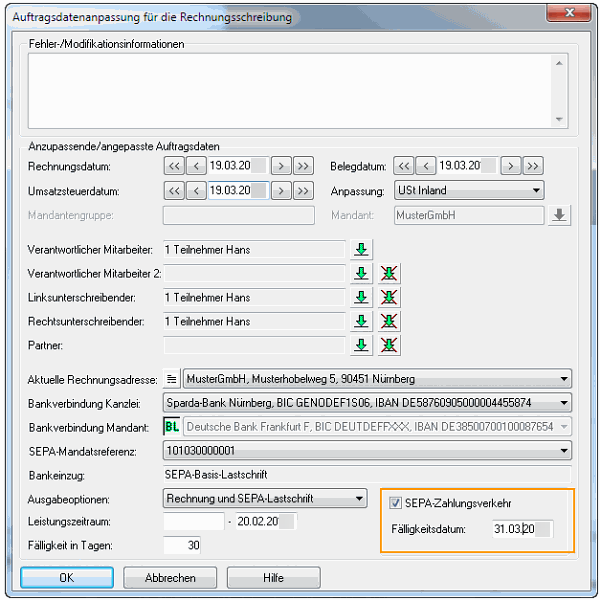Open Hilfe button
Screen dimensions: 600x600
(273, 578)
